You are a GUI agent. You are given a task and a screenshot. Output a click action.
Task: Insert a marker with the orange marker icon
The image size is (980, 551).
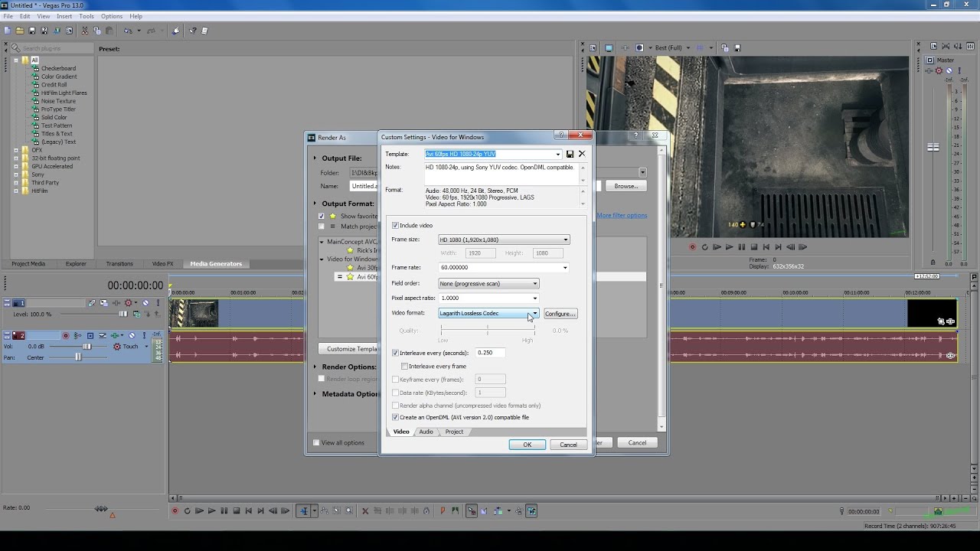click(x=443, y=511)
